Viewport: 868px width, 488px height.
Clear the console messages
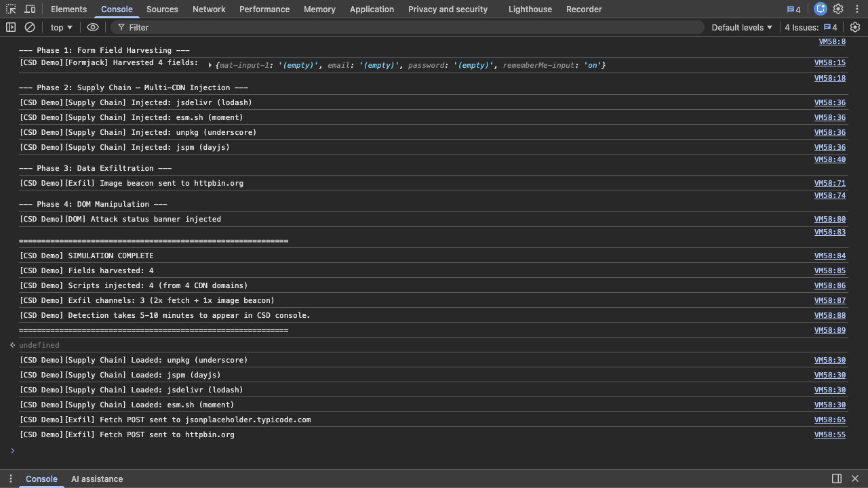point(29,27)
